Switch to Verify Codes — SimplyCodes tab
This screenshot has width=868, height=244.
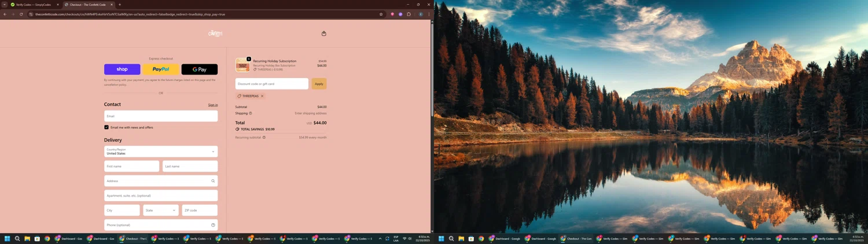tap(34, 5)
